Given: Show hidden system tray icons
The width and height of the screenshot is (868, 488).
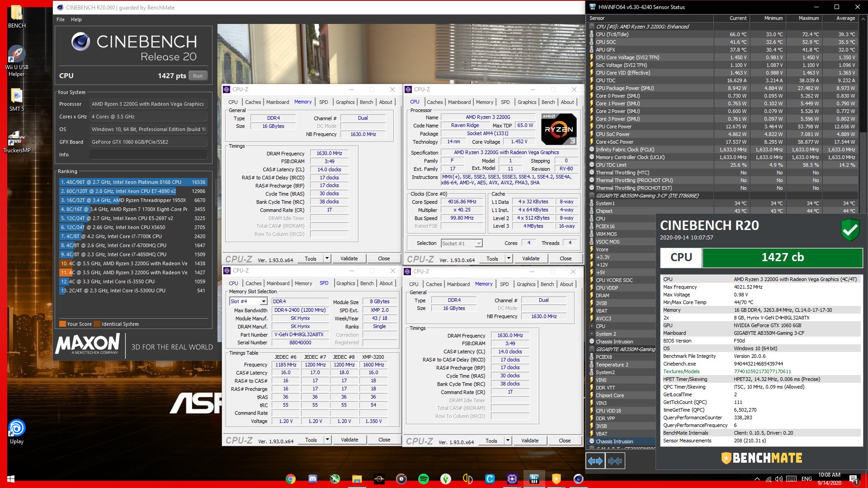Looking at the screenshot, I should click(757, 479).
